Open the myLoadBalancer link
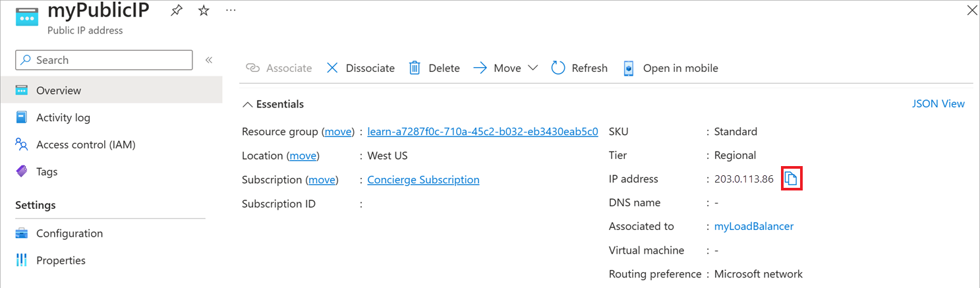The width and height of the screenshot is (980, 288). tap(754, 226)
